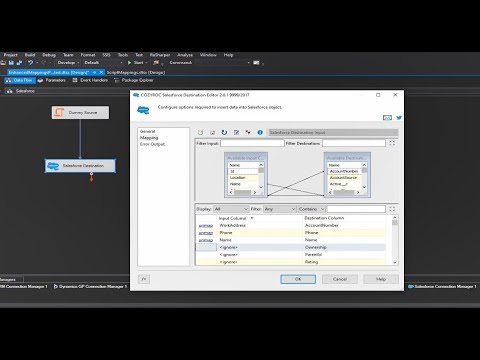
Task: Click the Dummy Source component on design surface
Action: (80, 112)
